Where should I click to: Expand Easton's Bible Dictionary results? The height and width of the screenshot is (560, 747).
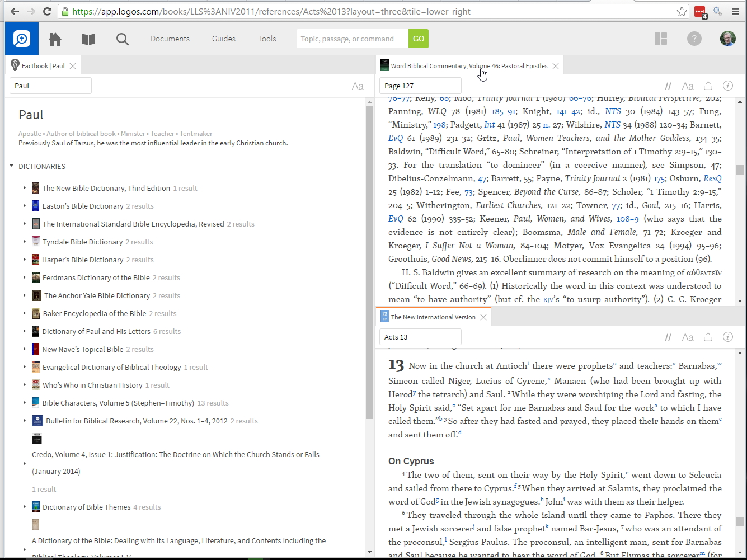pyautogui.click(x=24, y=206)
